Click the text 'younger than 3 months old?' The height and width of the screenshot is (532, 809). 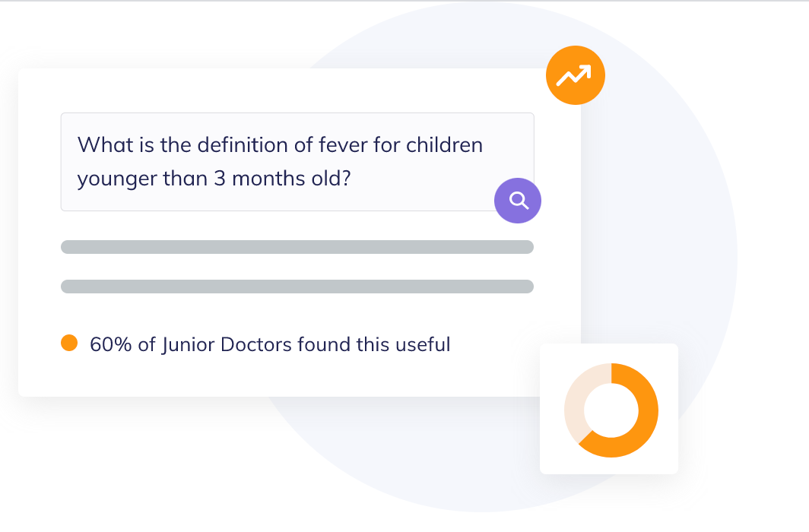point(214,179)
